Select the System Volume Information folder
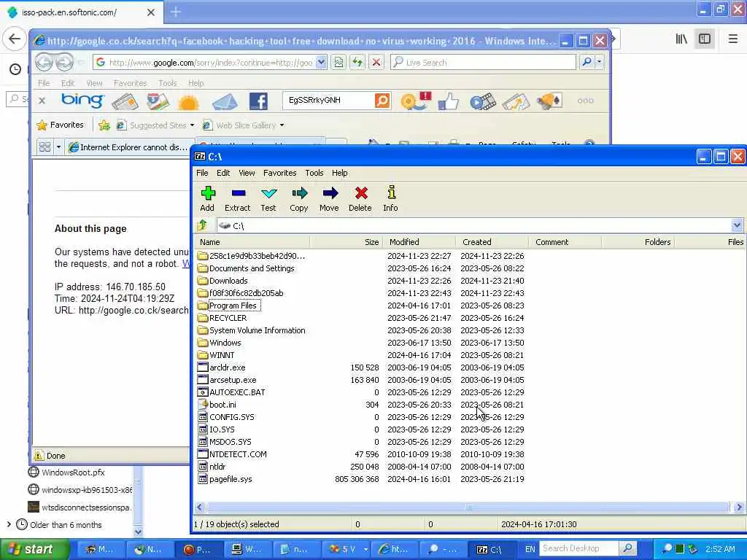 pyautogui.click(x=258, y=330)
